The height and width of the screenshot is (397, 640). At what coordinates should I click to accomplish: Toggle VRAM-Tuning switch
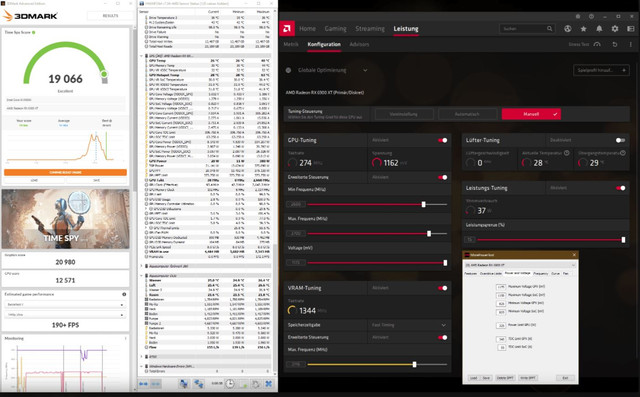coord(442,288)
